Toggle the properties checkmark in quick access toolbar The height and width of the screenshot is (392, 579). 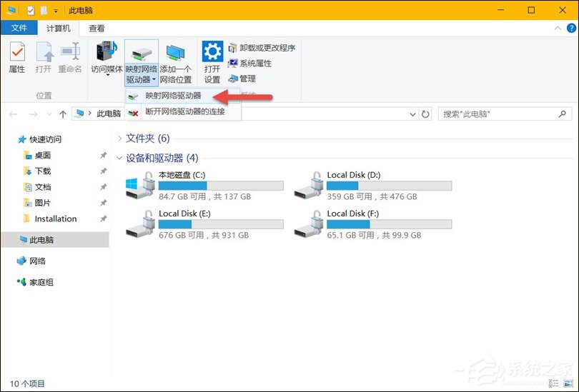[31, 11]
